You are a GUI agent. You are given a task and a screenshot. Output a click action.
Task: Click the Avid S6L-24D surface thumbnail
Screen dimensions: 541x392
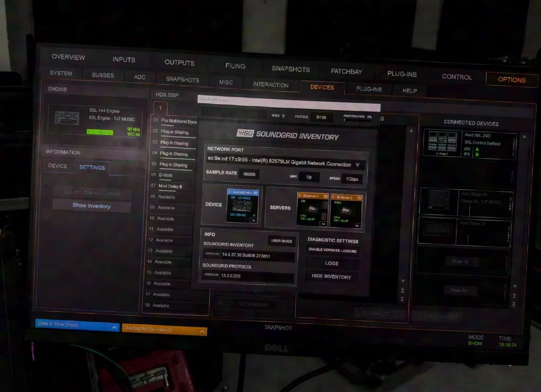click(442, 142)
